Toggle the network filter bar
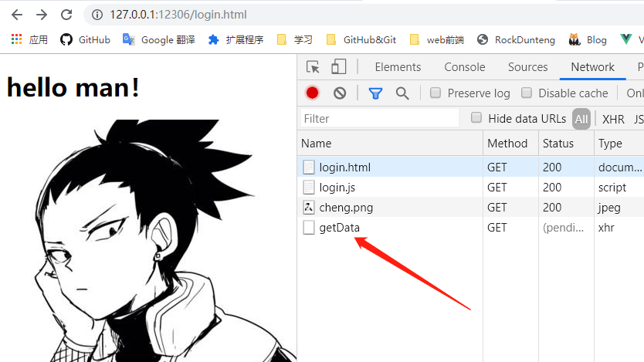644x362 pixels. (375, 93)
